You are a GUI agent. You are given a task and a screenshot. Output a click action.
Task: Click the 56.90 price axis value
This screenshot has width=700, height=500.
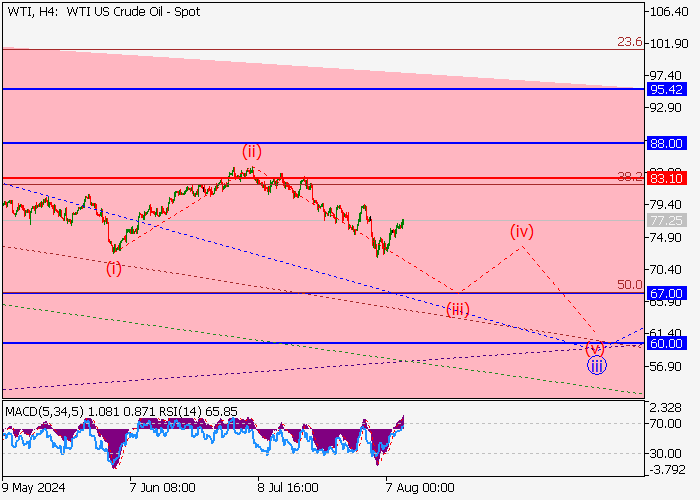click(666, 367)
